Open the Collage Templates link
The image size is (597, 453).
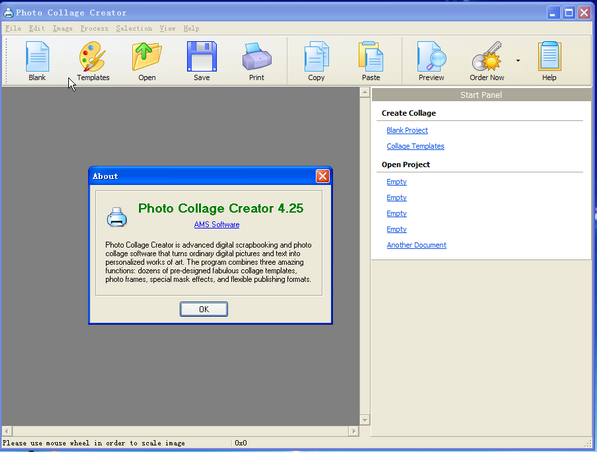(415, 146)
